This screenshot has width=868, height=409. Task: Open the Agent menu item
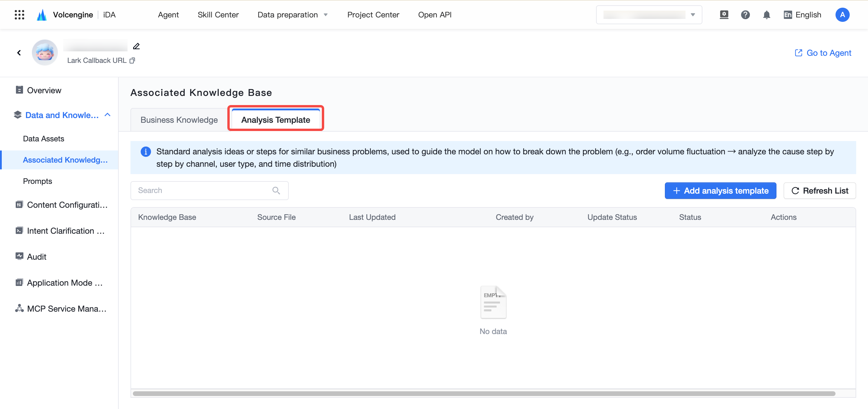click(x=168, y=15)
